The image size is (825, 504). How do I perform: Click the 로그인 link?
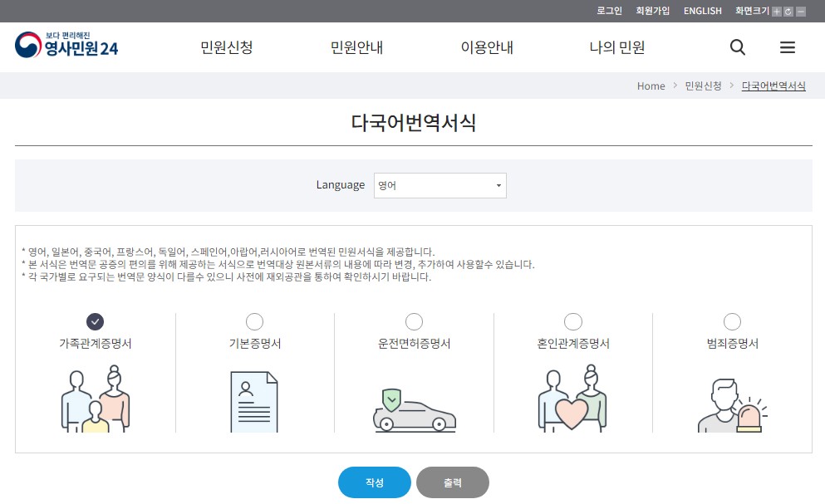click(x=609, y=11)
